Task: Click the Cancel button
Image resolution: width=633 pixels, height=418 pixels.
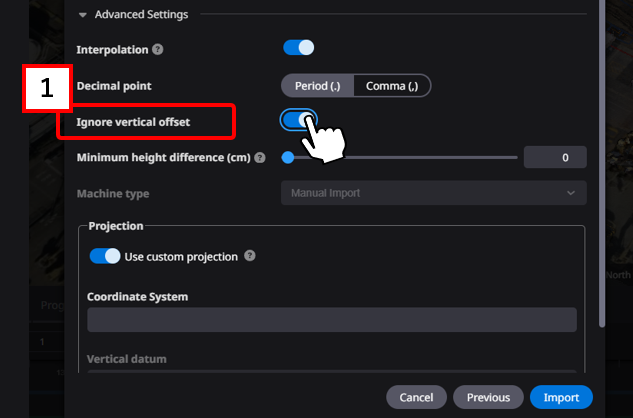Action: pyautogui.click(x=416, y=397)
